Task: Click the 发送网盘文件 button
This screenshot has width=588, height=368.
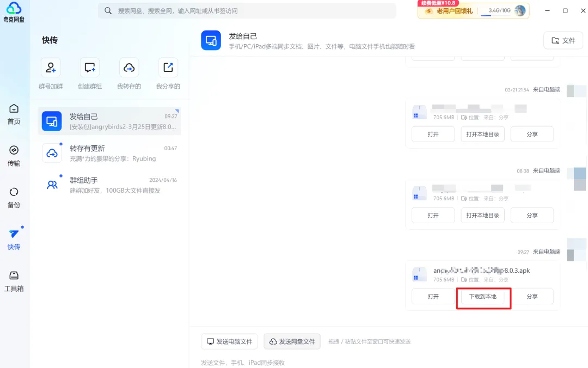Action: [x=292, y=341]
